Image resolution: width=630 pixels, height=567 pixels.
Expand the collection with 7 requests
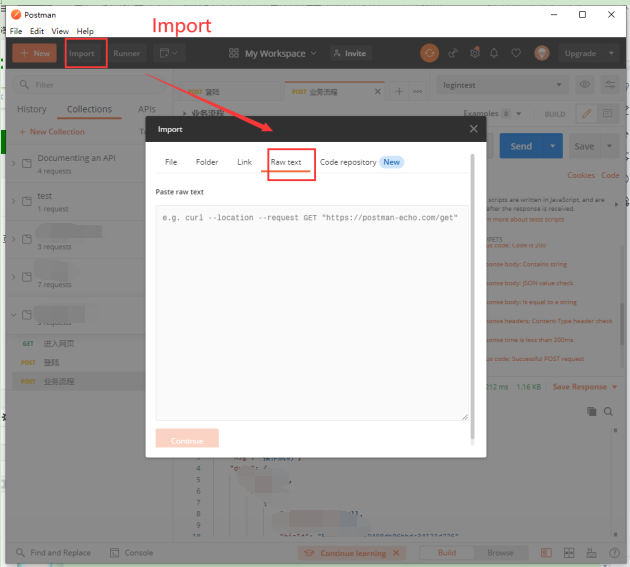point(14,276)
